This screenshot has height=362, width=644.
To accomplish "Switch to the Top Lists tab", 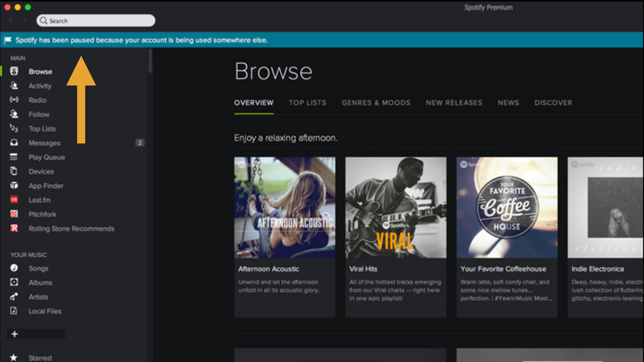I will pyautogui.click(x=308, y=102).
